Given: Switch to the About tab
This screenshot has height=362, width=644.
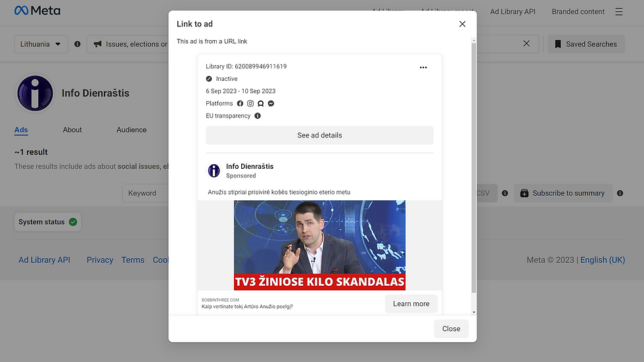Looking at the screenshot, I should [x=72, y=129].
